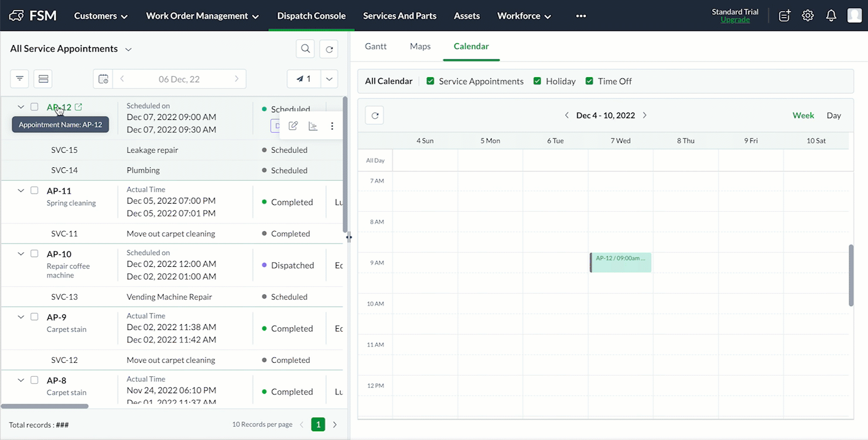
Task: Click the SVC-15 Leakage repair row
Action: (172, 150)
